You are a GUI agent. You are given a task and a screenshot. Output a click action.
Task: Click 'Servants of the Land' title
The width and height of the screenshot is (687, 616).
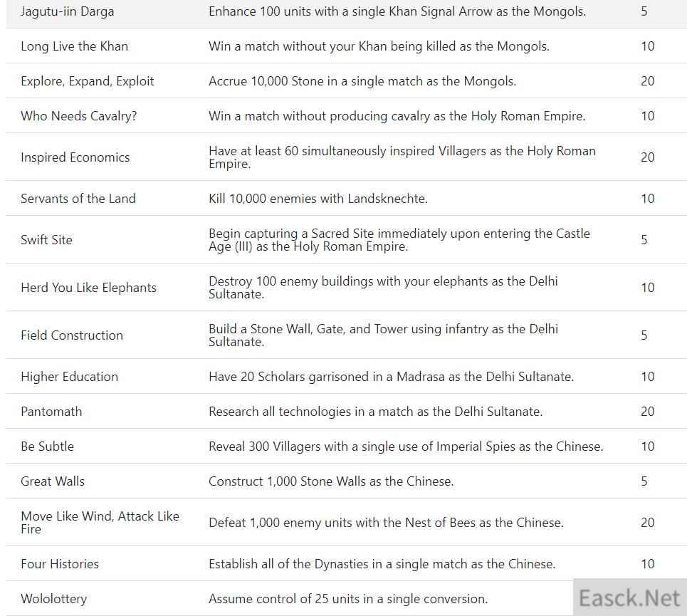click(x=78, y=199)
